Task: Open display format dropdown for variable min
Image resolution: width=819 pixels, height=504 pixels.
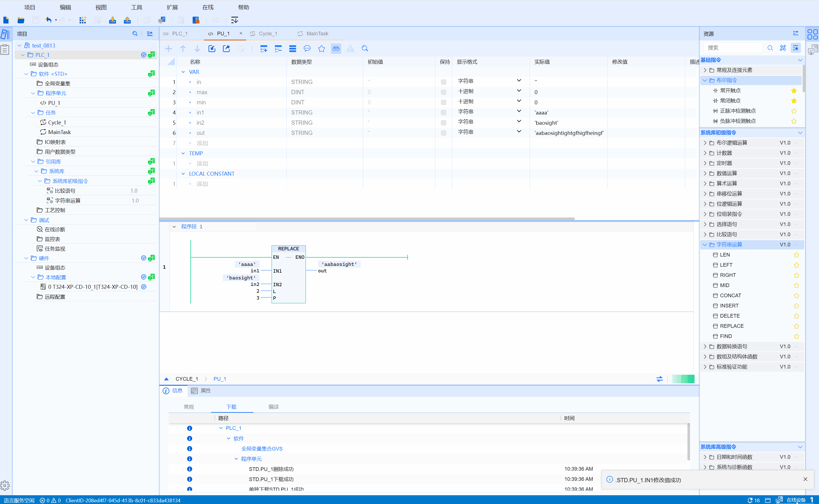Action: (x=519, y=101)
